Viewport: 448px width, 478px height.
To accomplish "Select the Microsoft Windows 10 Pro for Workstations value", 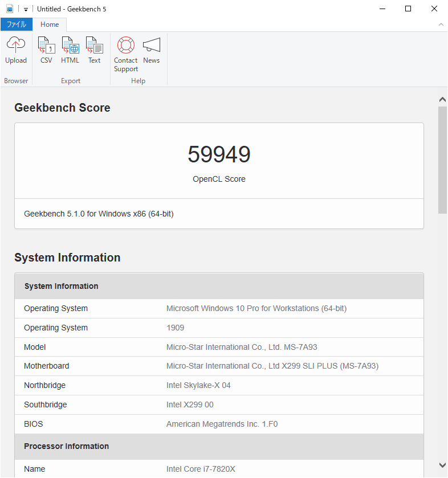I will [256, 308].
